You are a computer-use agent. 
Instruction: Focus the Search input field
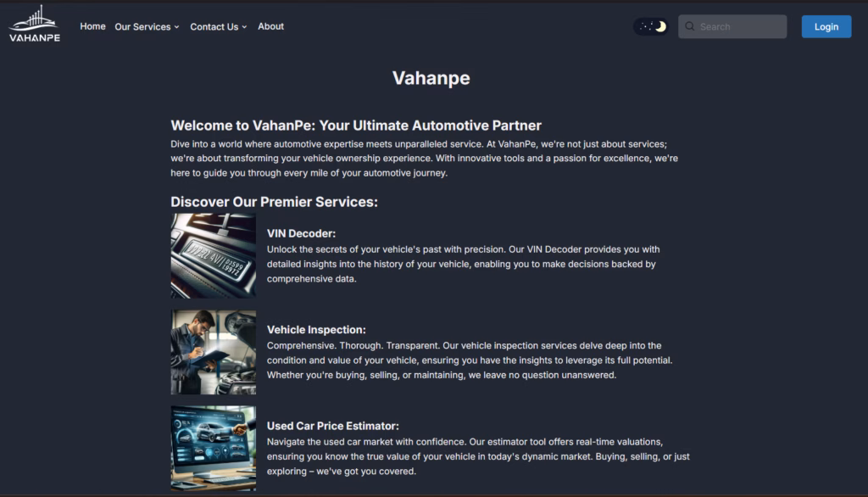732,26
